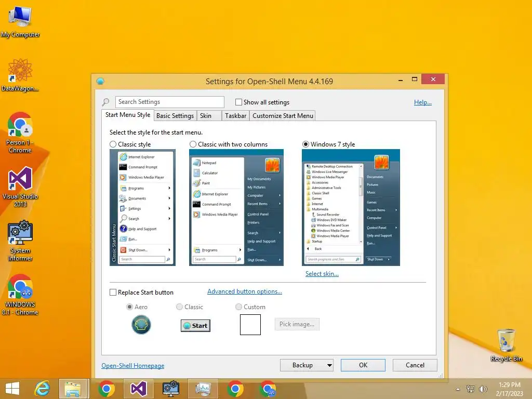
Task: Open Advanced button options... link
Action: click(245, 291)
